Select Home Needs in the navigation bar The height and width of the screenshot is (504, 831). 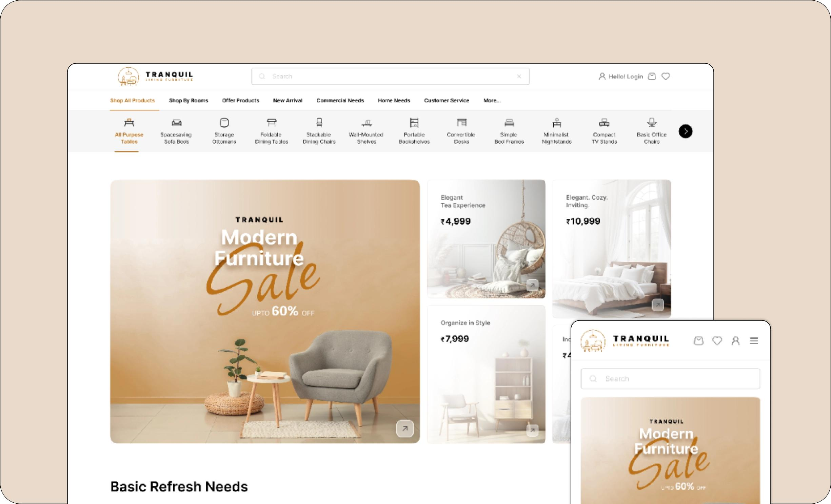[x=394, y=100]
